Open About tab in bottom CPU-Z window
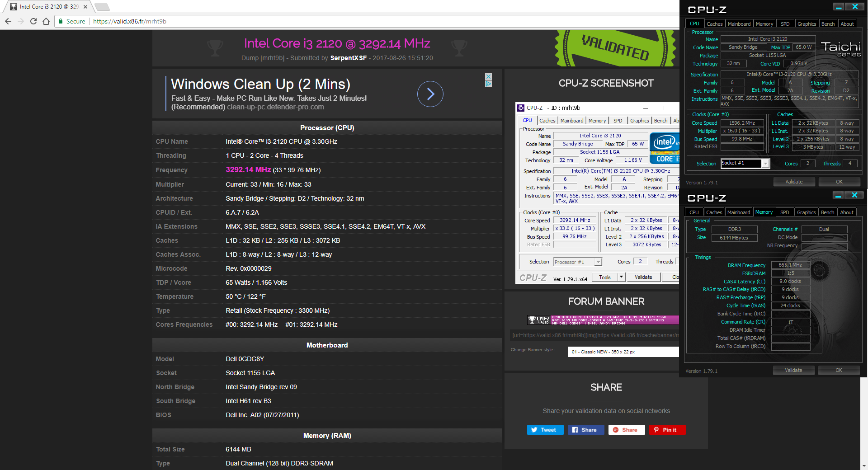The height and width of the screenshot is (470, 868). pyautogui.click(x=847, y=212)
